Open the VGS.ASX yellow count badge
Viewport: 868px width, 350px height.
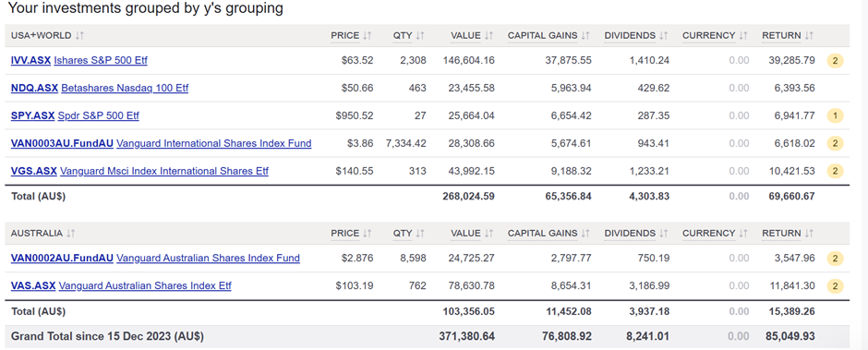(x=836, y=171)
